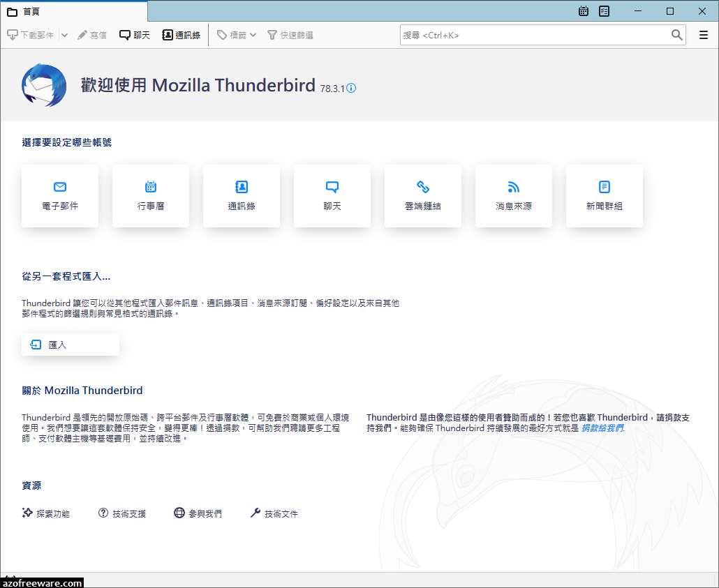This screenshot has width=719, height=588.
Task: Open 技術支援 support link
Action: 122,514
